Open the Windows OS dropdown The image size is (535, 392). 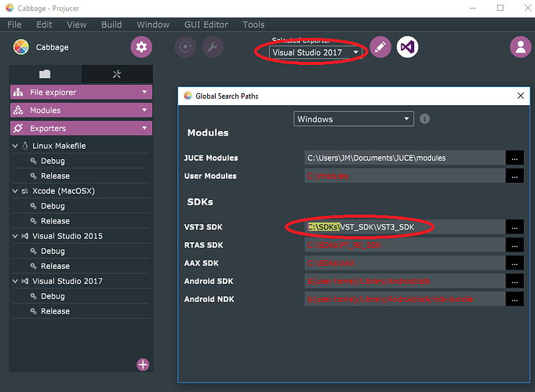354,119
